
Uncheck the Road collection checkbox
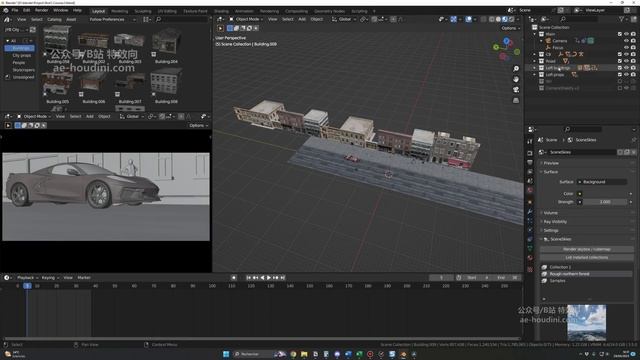coord(620,61)
